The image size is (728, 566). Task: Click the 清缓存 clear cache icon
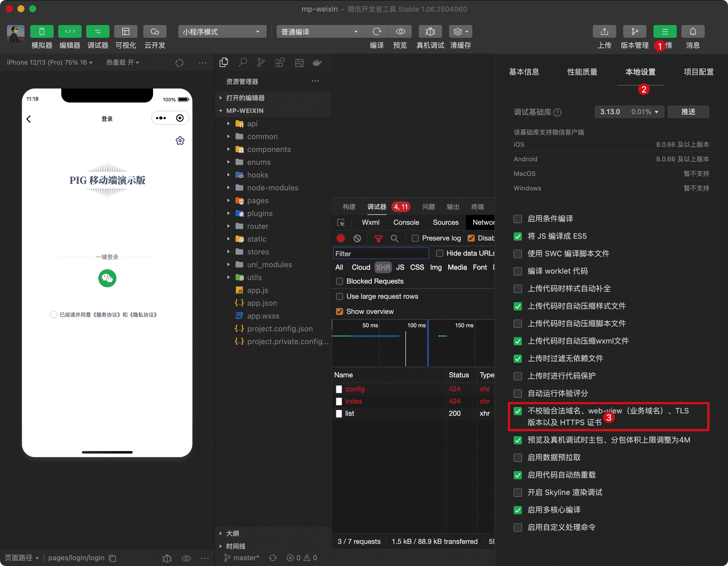tap(460, 31)
